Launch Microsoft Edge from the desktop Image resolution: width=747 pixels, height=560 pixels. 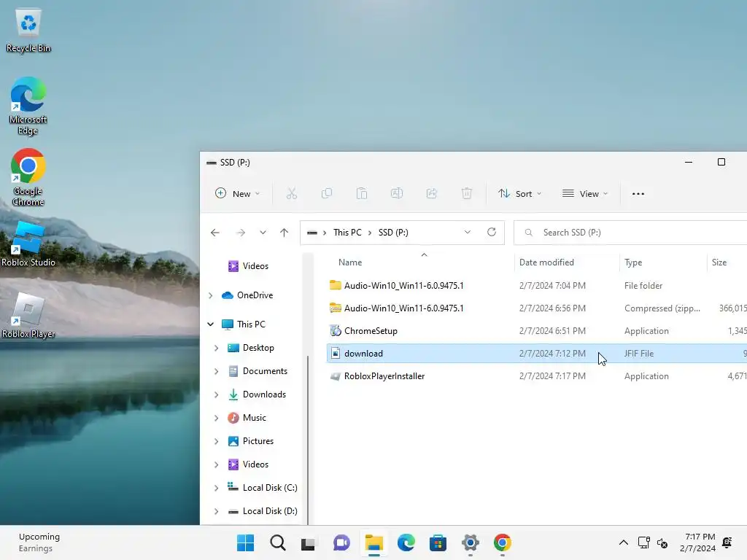[28, 105]
